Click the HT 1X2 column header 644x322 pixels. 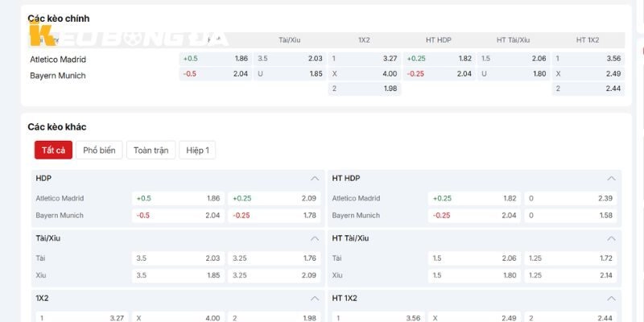tap(588, 39)
